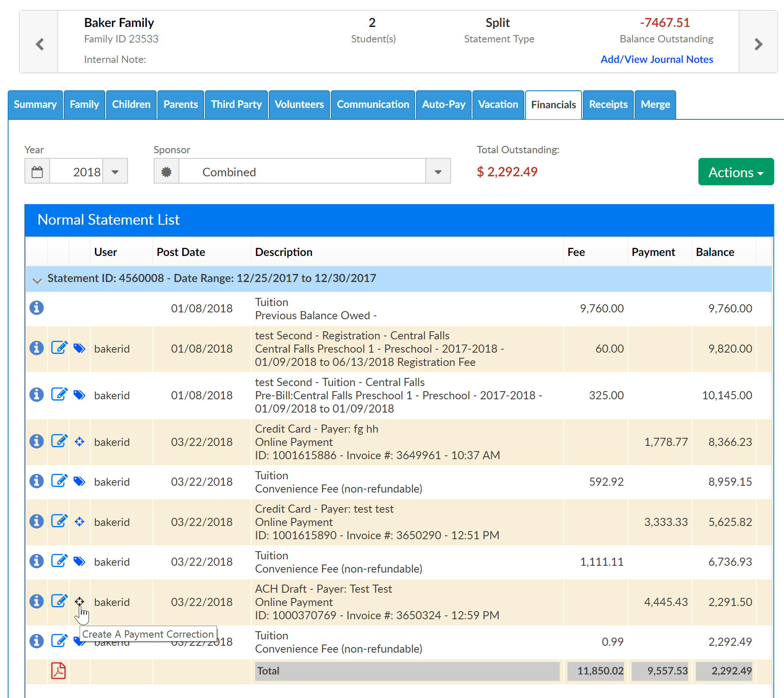Click tag icon on 1,111.11 convenience fee row
The height and width of the screenshot is (698, 784).
(x=79, y=561)
